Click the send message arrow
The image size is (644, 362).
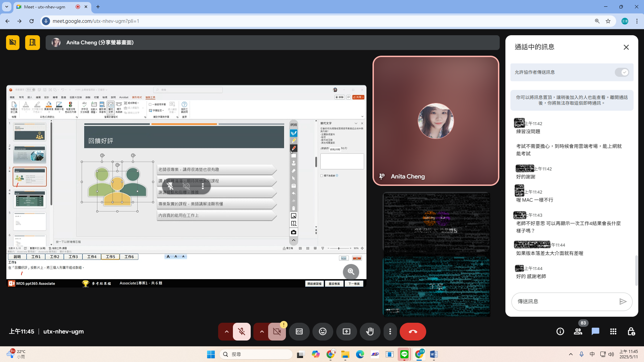point(623,302)
